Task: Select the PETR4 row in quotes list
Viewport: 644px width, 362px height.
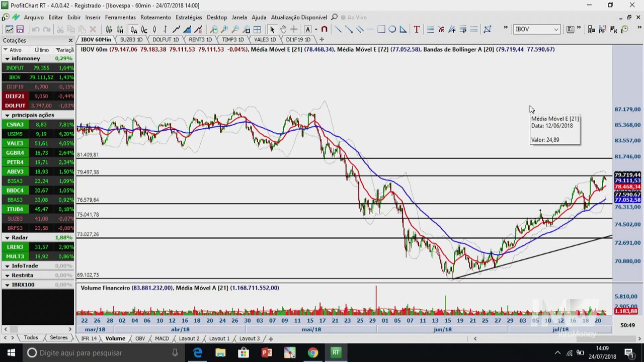Action: 38,162
